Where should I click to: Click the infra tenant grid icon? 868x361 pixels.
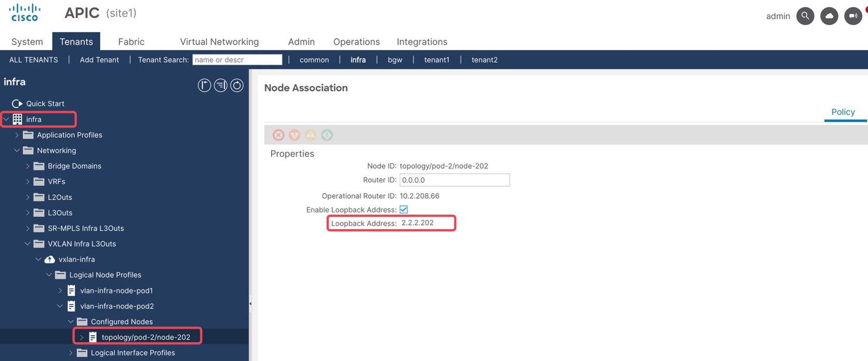(17, 119)
